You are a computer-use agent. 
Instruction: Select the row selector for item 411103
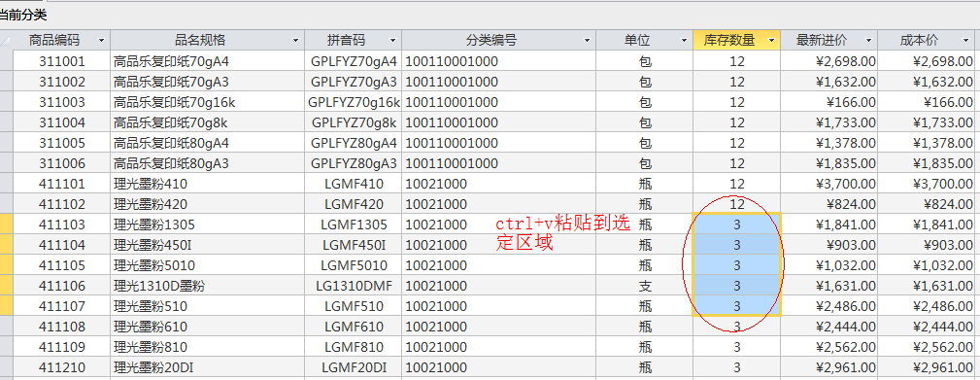tap(6, 225)
